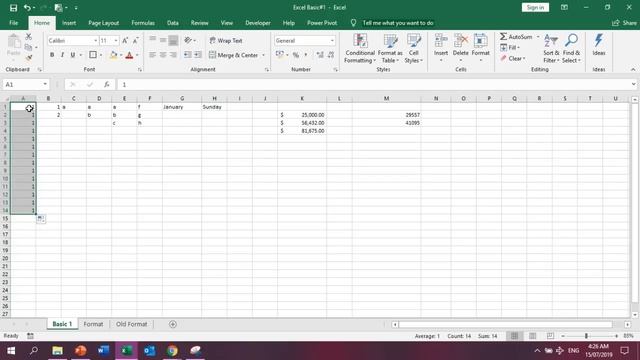Screen dimensions: 640x360
Task: Click the Insert Function fx button
Action: coord(107,84)
